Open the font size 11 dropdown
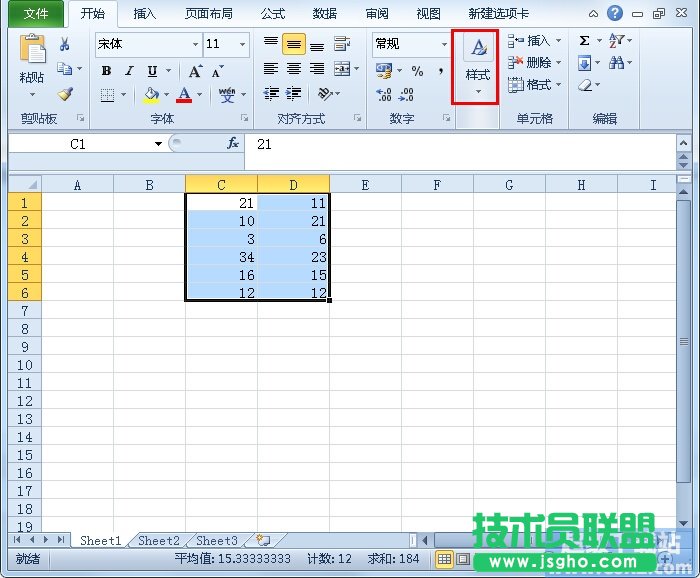This screenshot has height=578, width=700. pyautogui.click(x=242, y=44)
